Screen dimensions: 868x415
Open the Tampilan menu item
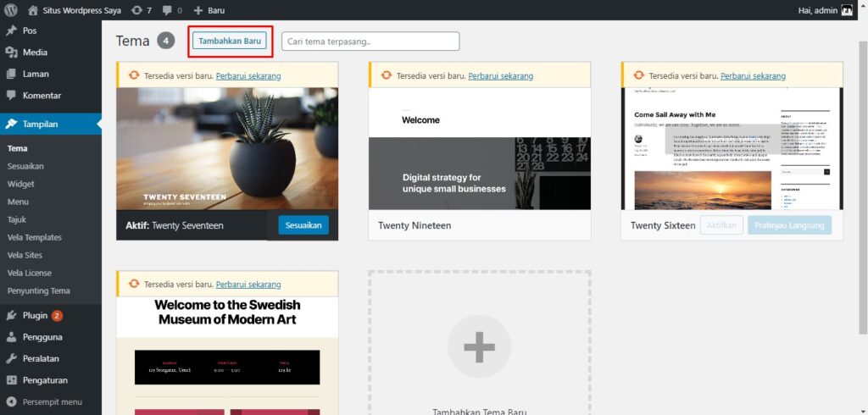[x=51, y=124]
